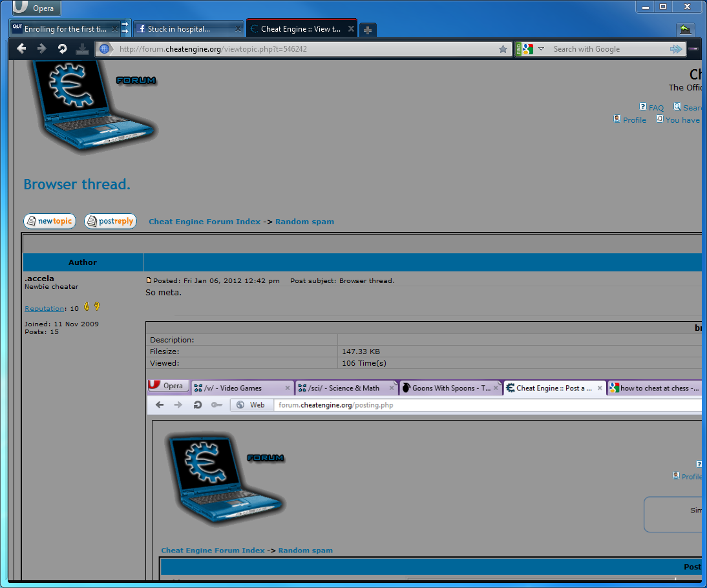Open the Opera menu button
The width and height of the screenshot is (707, 588).
coord(37,8)
